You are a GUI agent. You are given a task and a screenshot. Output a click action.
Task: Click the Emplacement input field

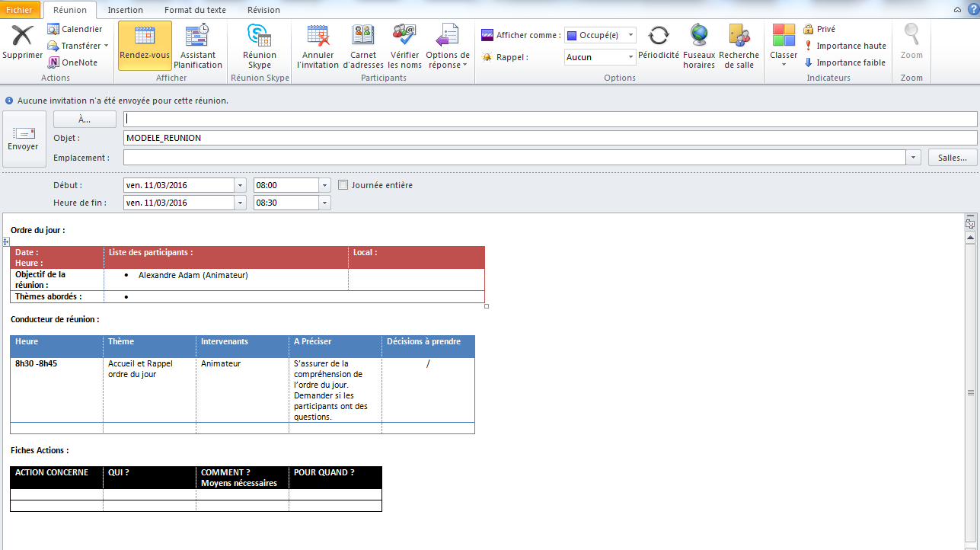point(515,158)
